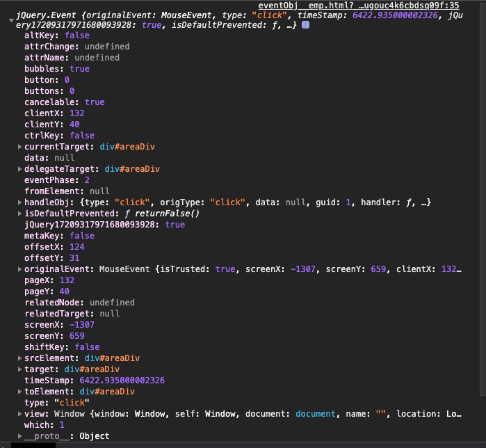
Task: Select the relatedTarget: null row
Action: pyautogui.click(x=72, y=314)
